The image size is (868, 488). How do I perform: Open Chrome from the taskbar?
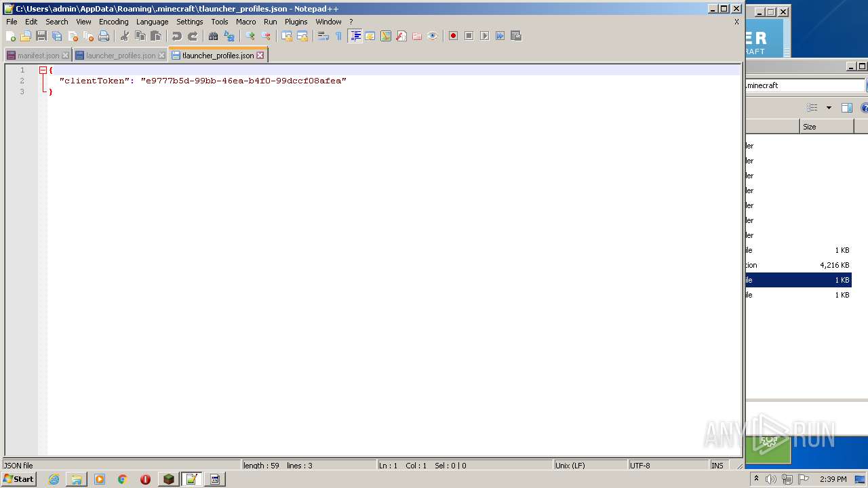click(x=123, y=479)
